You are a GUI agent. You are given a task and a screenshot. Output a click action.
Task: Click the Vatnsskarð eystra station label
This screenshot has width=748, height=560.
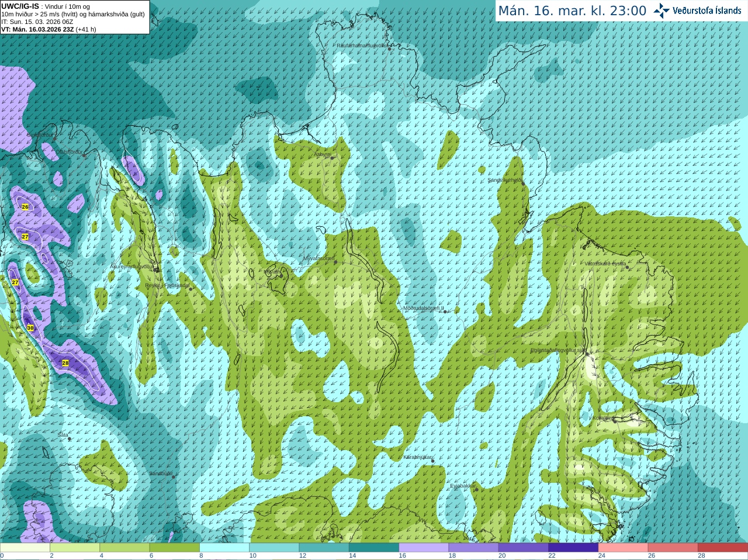click(605, 264)
